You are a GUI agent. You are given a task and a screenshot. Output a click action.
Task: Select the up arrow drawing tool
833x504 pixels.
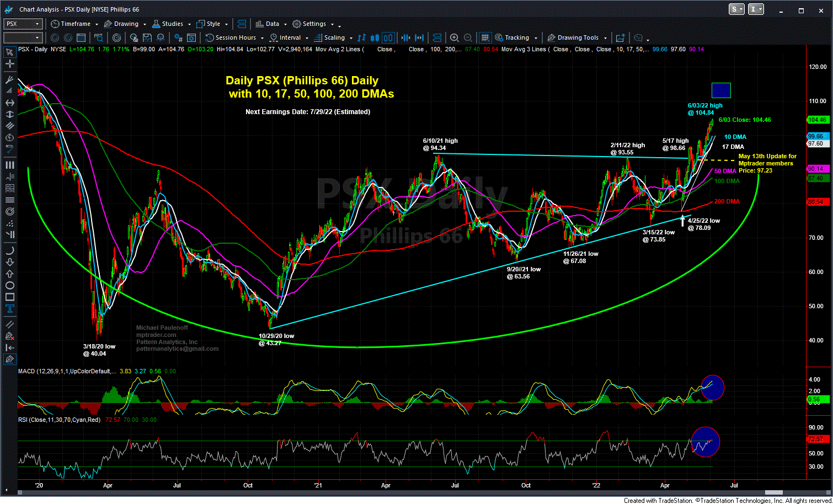pyautogui.click(x=9, y=274)
